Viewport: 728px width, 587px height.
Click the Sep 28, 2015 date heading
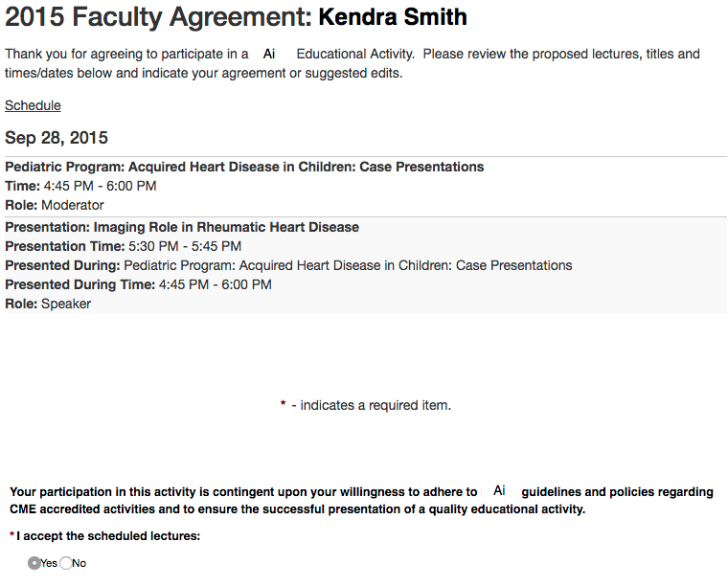[57, 138]
